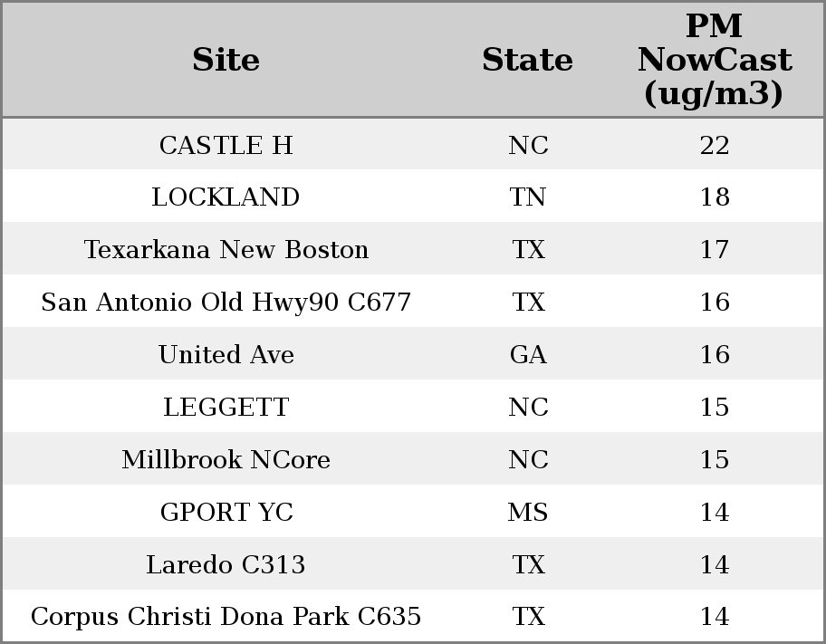Select the GPORT YC site row
This screenshot has width=826, height=644.
(x=413, y=512)
